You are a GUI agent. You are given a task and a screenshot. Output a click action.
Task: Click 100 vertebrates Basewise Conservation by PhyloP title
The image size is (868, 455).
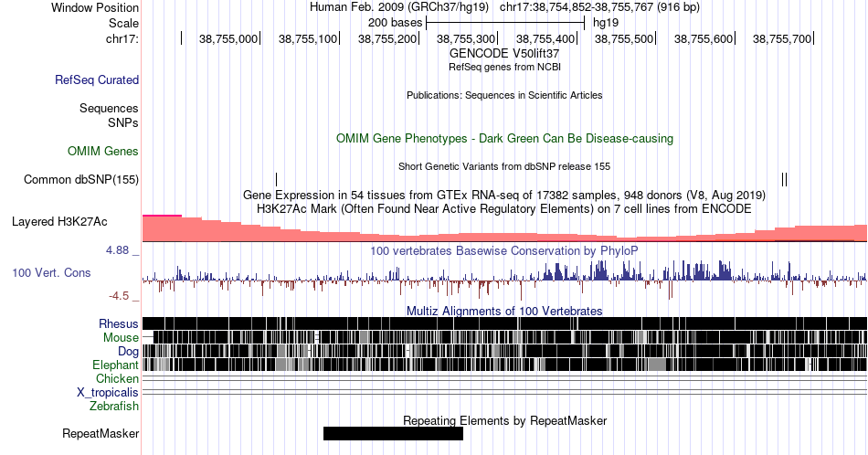coord(504,250)
